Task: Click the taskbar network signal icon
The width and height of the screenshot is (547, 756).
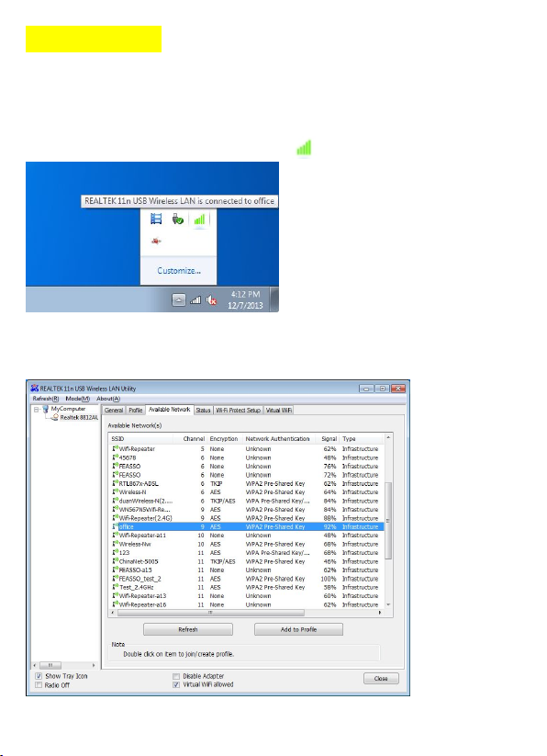Action: coord(195,299)
